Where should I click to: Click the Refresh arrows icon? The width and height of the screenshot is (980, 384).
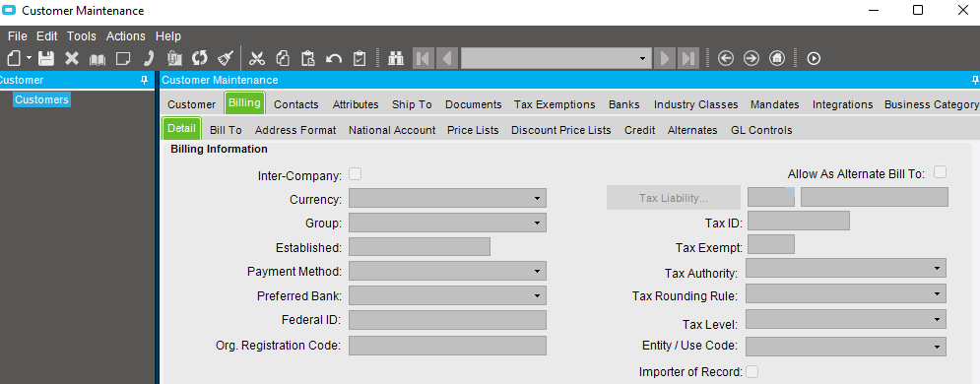click(x=199, y=58)
